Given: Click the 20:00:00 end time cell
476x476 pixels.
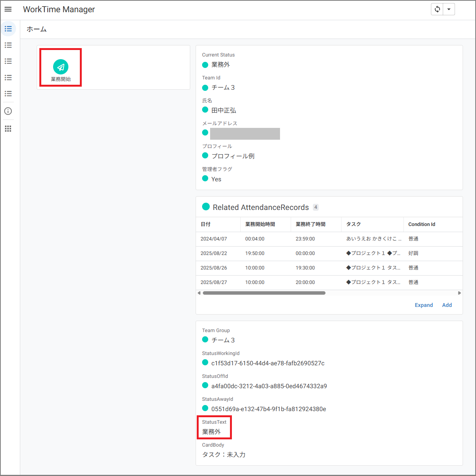Looking at the screenshot, I should pos(305,282).
